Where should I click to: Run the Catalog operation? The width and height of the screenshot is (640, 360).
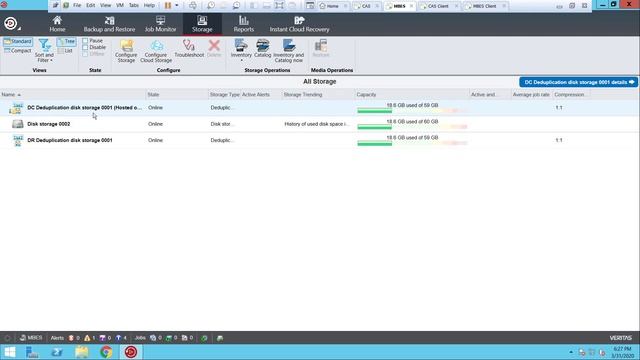[262, 48]
